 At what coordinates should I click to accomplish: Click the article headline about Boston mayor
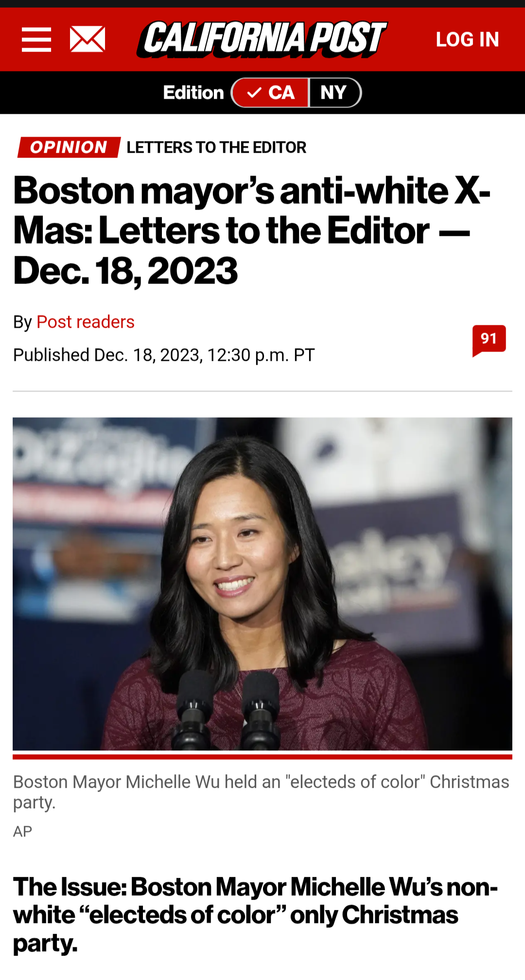coord(252,231)
